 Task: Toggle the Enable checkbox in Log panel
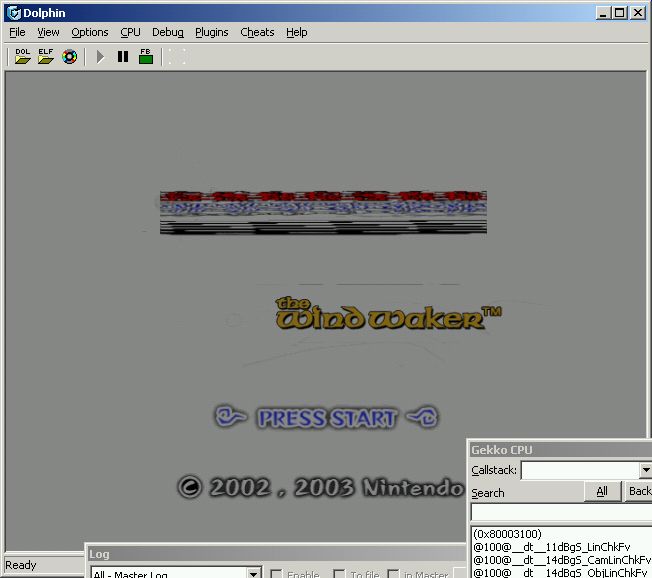[x=276, y=574]
